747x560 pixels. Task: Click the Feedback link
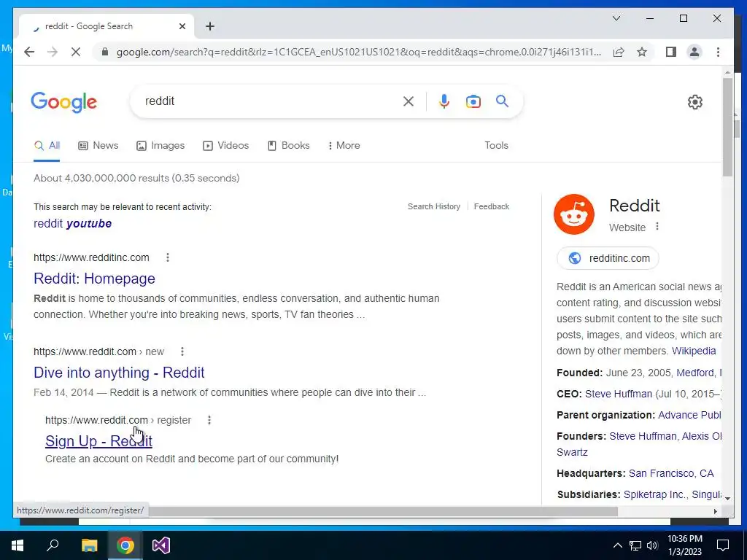(491, 206)
